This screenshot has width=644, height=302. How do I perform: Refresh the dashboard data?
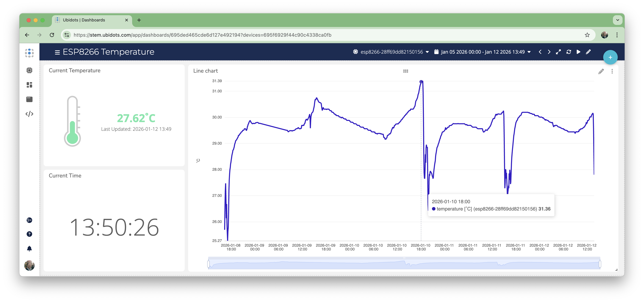tap(568, 52)
